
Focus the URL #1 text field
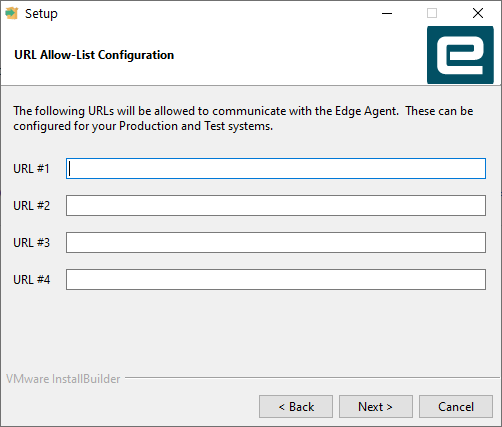pos(276,169)
